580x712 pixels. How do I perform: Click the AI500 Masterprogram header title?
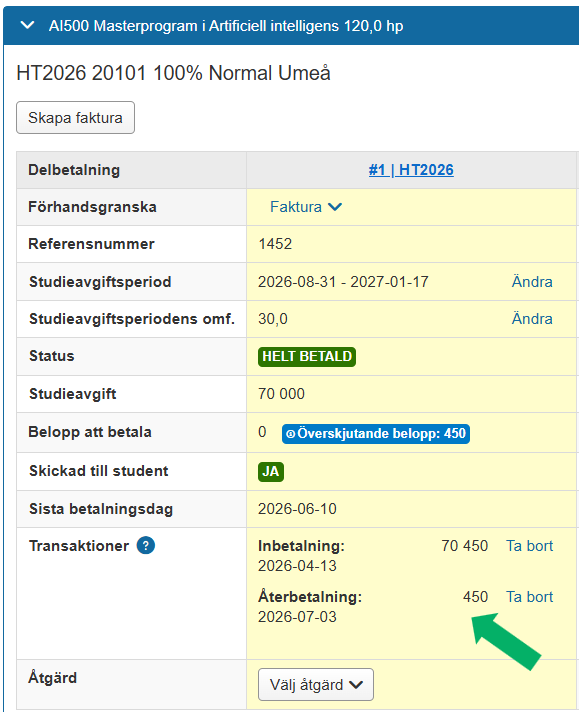226,26
